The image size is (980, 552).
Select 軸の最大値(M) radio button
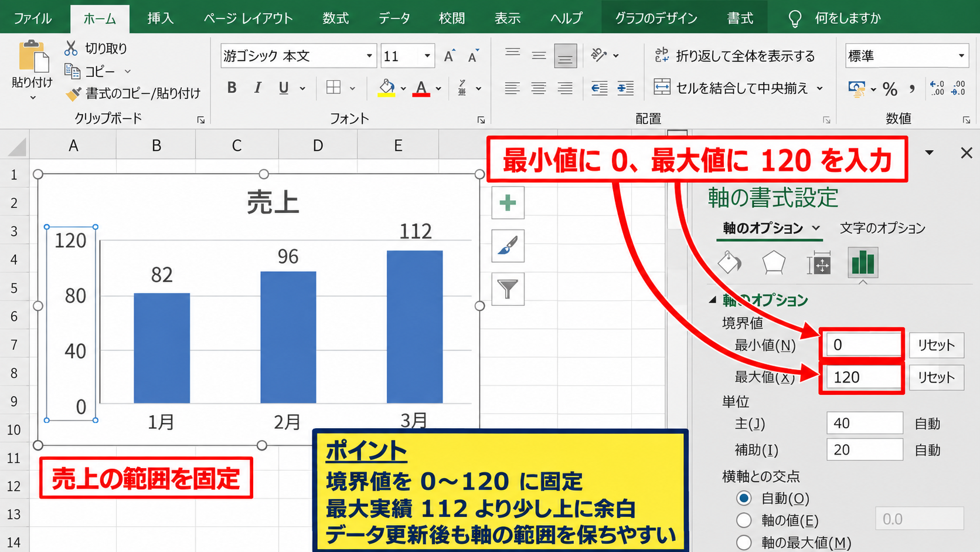click(x=744, y=543)
